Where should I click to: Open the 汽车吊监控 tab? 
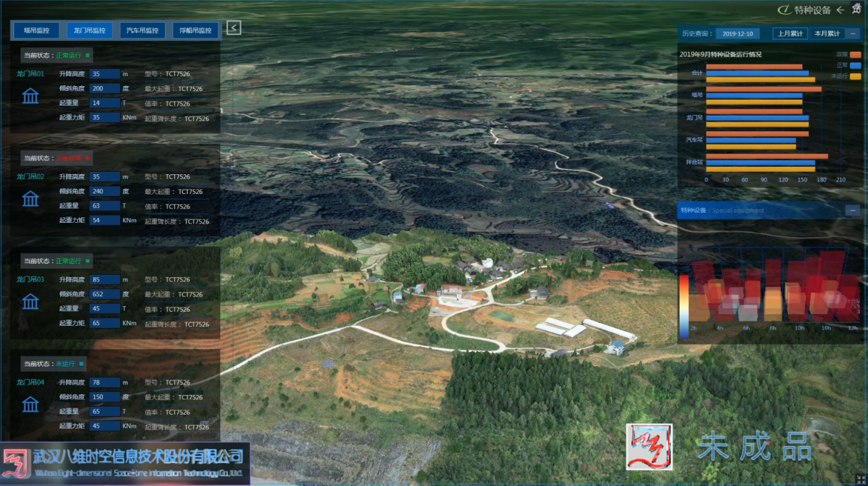[x=142, y=30]
